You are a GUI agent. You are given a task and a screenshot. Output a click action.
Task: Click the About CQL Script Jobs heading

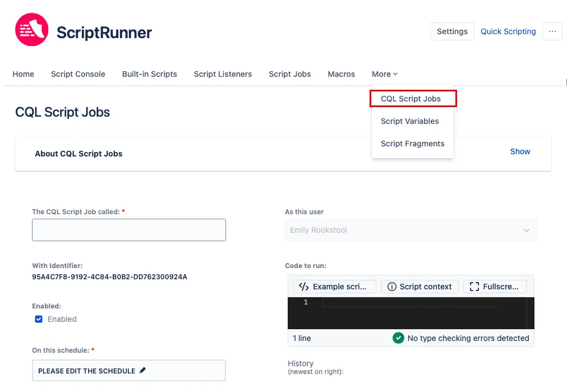(79, 154)
